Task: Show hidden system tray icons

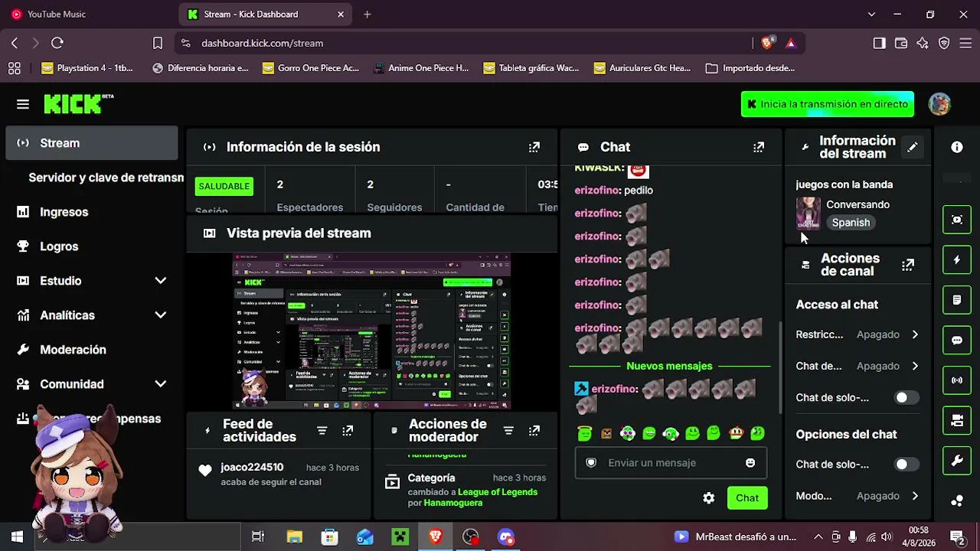Action: [x=818, y=537]
